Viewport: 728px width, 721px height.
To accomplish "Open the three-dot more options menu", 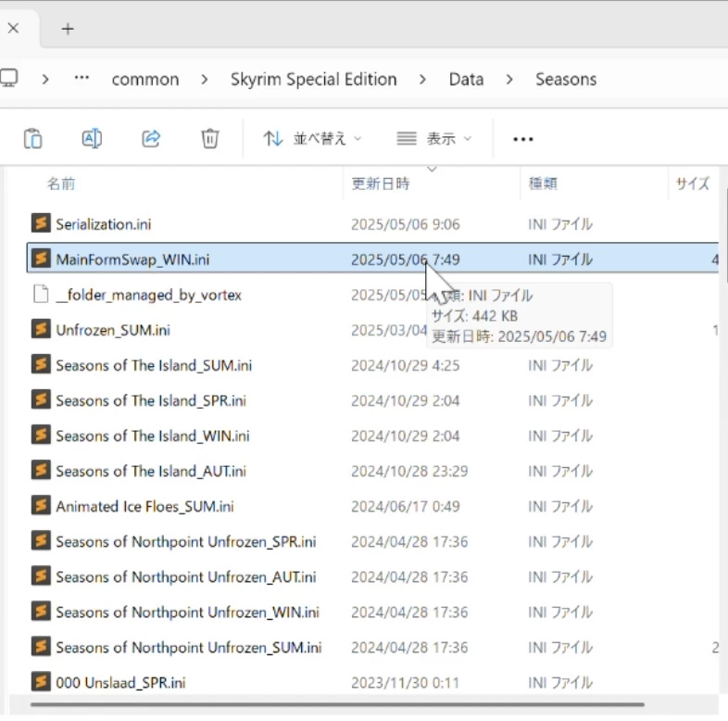I will 522,139.
